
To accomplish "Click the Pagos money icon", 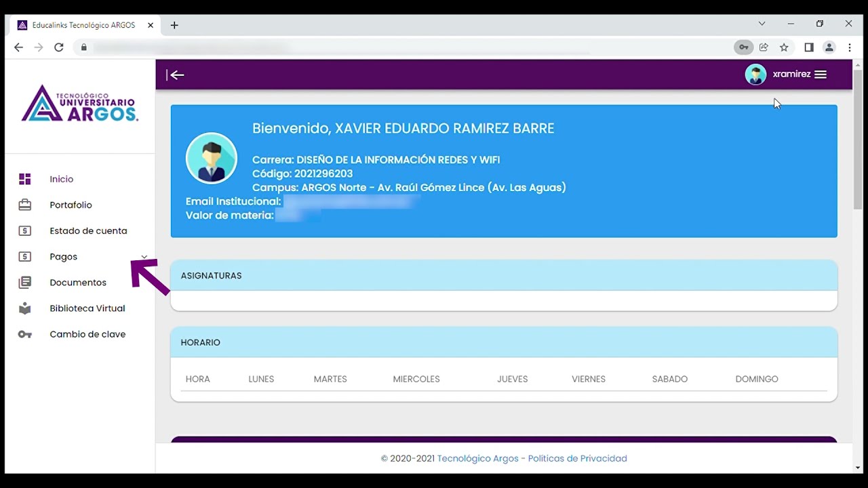I will pos(25,256).
